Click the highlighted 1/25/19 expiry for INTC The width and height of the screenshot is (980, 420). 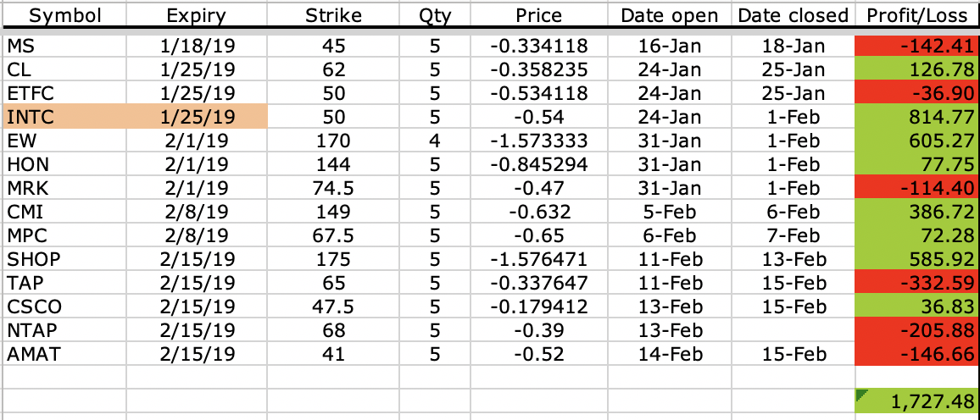197,116
